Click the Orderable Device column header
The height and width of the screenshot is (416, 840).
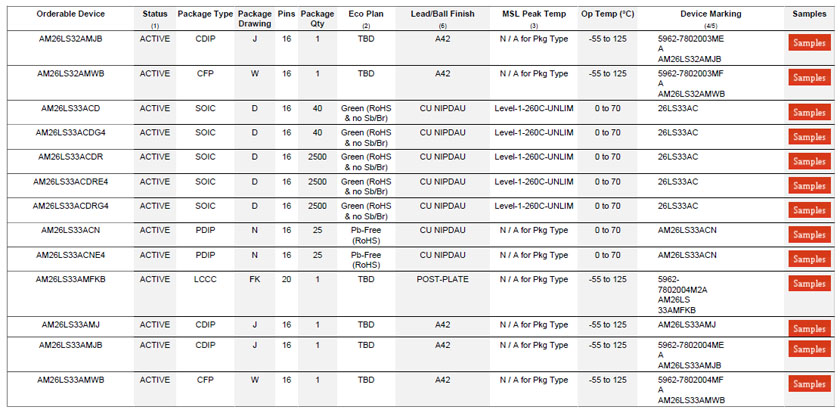pos(70,14)
